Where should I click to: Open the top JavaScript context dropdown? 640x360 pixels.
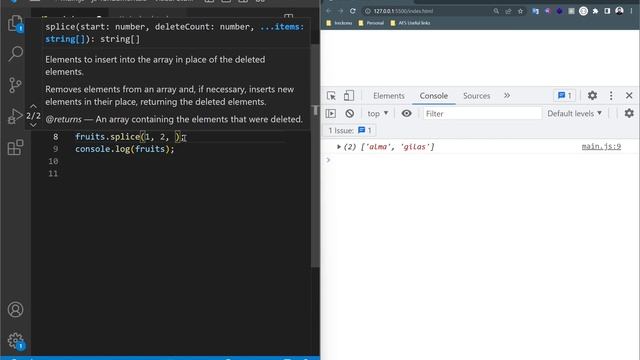378,113
